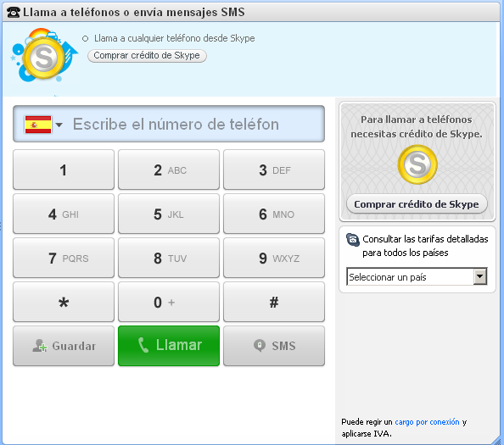The width and height of the screenshot is (504, 445).
Task: Dial 8 TUV key
Action: [x=169, y=258]
